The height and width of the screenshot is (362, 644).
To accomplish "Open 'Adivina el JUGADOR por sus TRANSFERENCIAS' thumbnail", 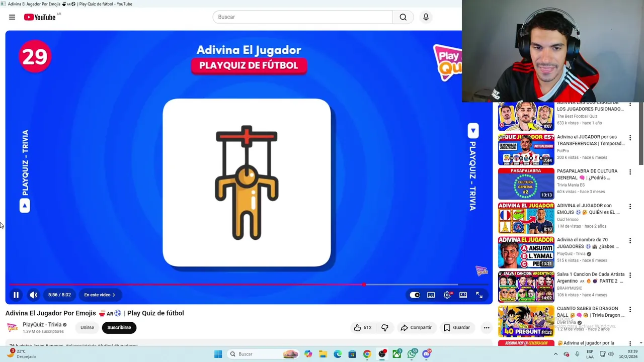I will click(526, 149).
